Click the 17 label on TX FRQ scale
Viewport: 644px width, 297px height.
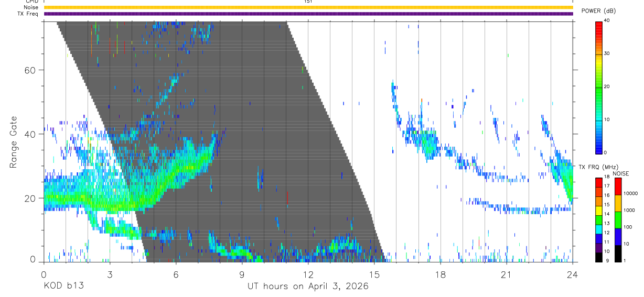[x=607, y=186]
